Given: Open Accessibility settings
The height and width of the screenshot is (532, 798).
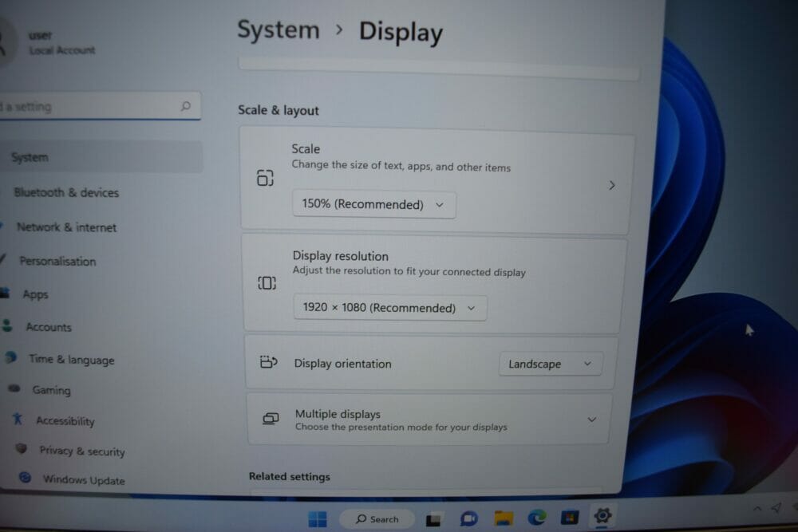Looking at the screenshot, I should point(65,421).
